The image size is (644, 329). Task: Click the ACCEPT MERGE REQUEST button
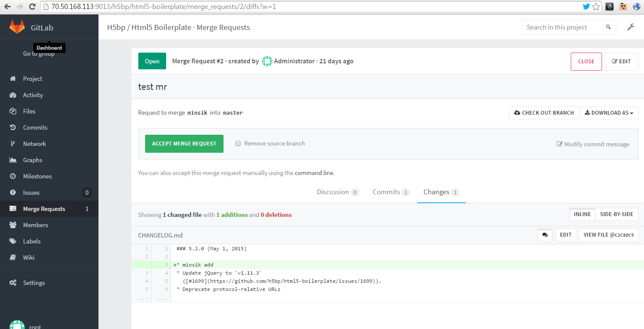[x=184, y=143]
